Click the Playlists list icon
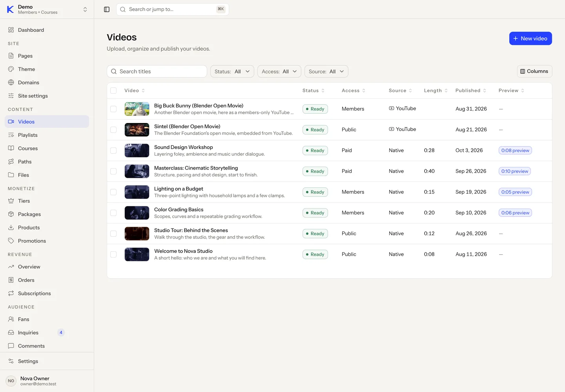Viewport: 565px width, 392px height. tap(11, 135)
